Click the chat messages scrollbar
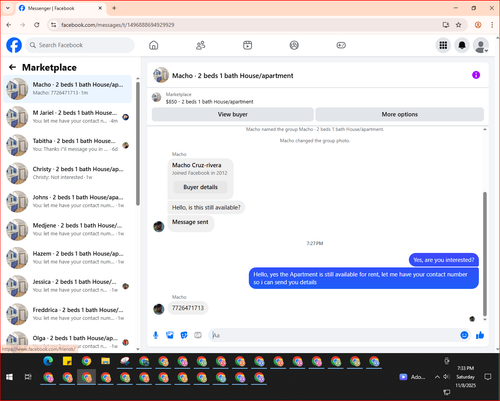 [x=485, y=253]
